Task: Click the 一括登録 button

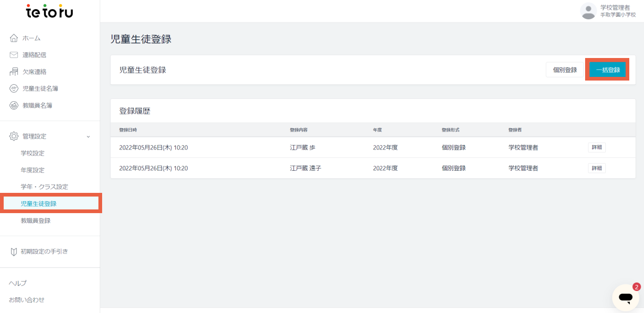Action: [608, 70]
